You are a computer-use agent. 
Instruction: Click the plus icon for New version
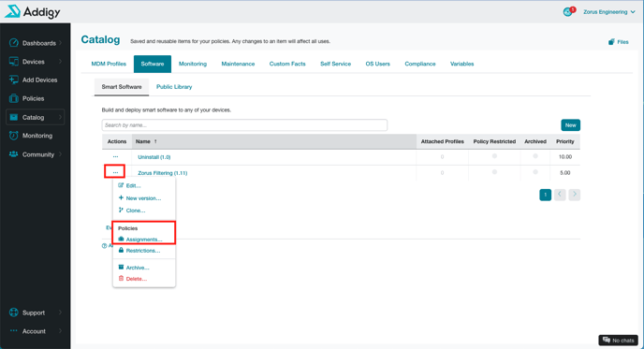[x=121, y=197]
